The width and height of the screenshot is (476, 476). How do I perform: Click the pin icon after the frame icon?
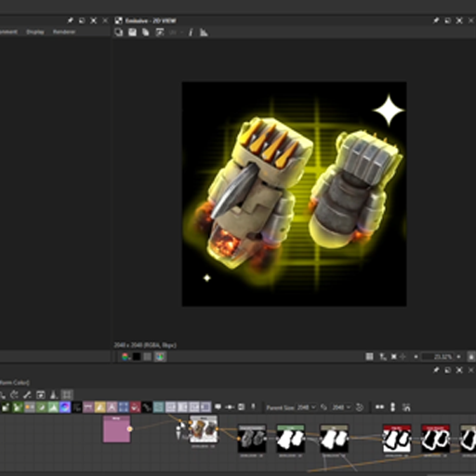pyautogui.click(x=253, y=407)
